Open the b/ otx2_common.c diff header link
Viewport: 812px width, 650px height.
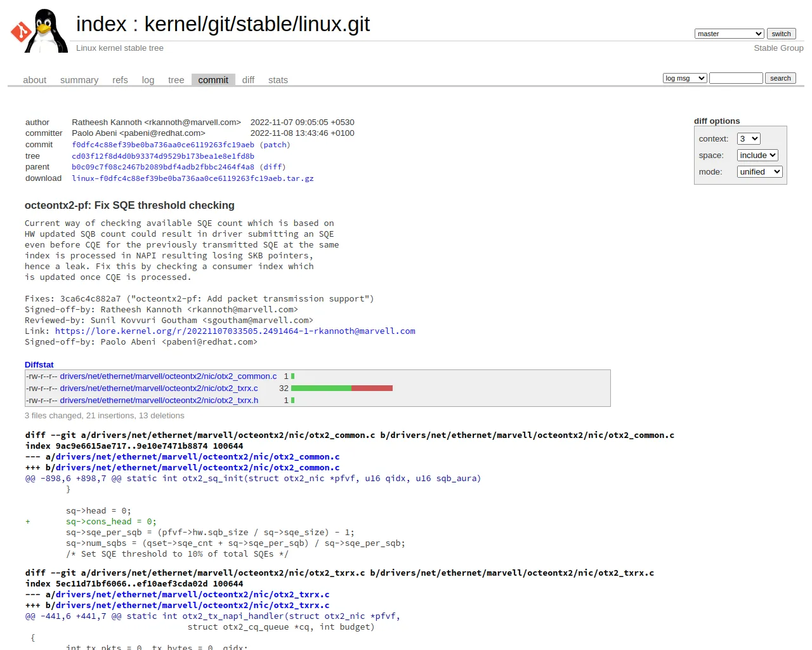click(x=197, y=468)
